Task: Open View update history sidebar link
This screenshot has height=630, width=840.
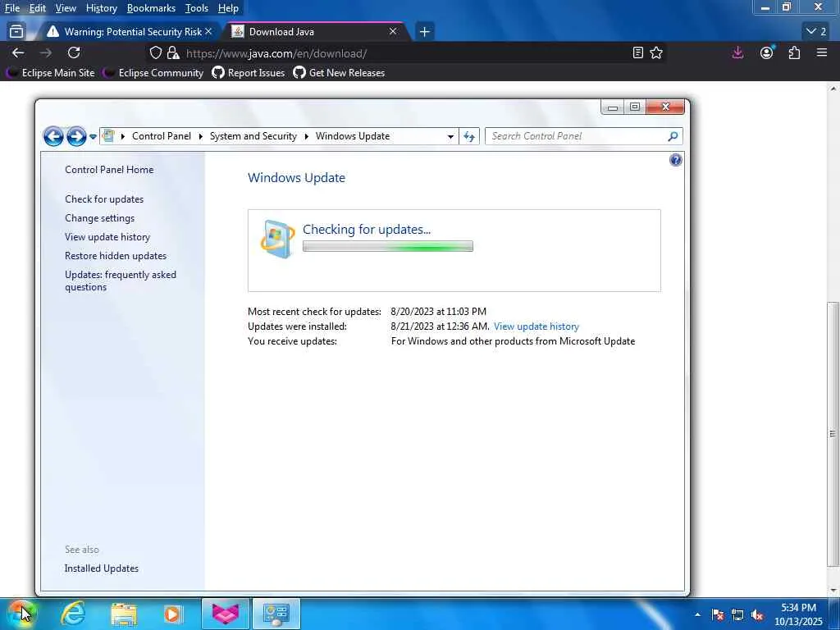Action: [107, 237]
